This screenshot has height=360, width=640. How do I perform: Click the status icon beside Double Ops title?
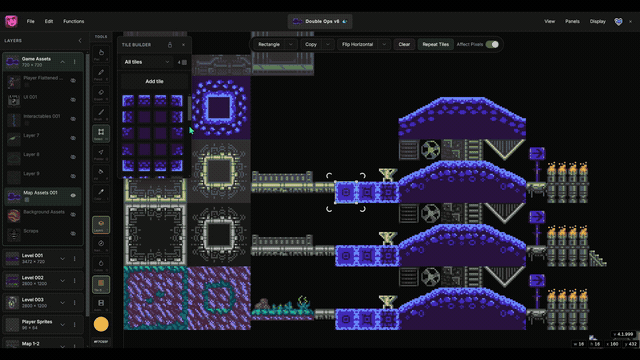[345, 21]
